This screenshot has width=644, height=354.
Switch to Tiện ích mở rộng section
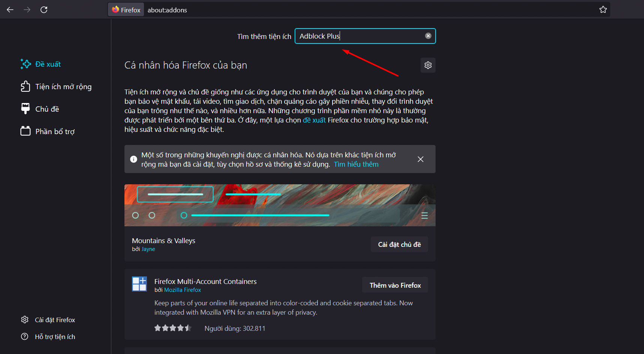56,87
